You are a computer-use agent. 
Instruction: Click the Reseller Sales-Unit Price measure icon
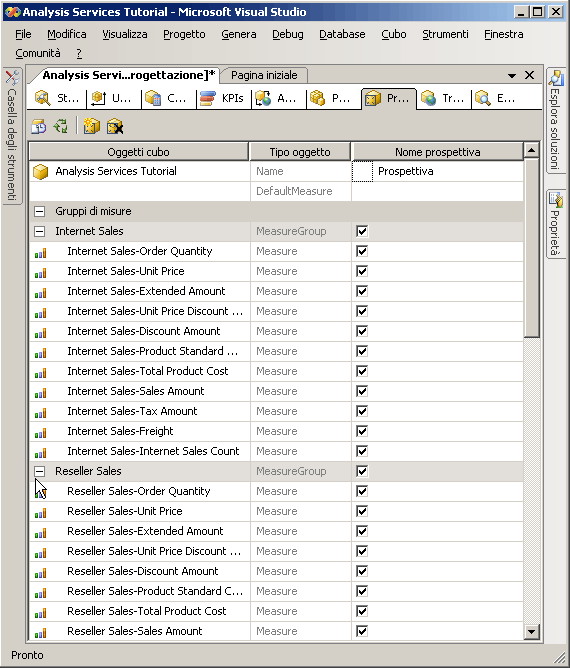point(40,513)
